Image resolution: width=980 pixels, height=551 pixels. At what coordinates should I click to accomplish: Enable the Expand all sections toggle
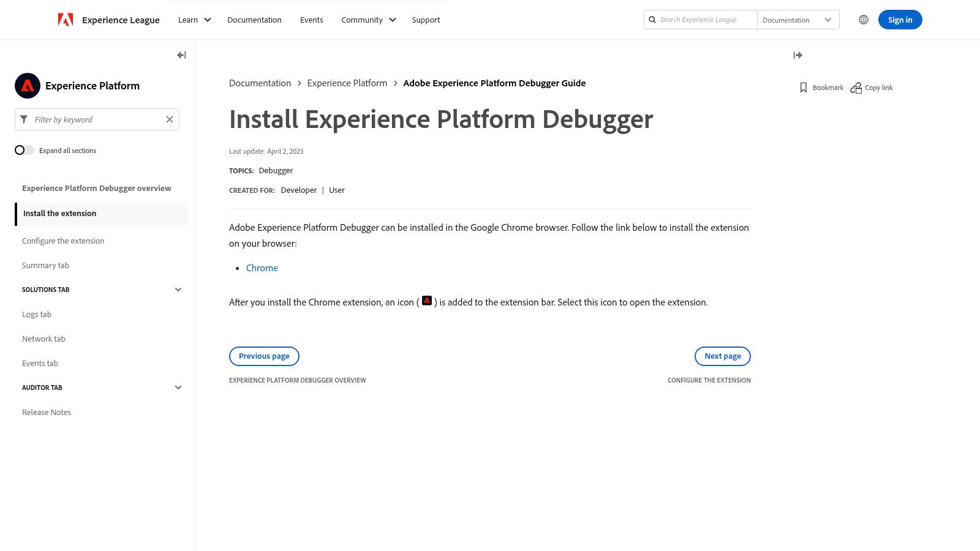(x=24, y=150)
